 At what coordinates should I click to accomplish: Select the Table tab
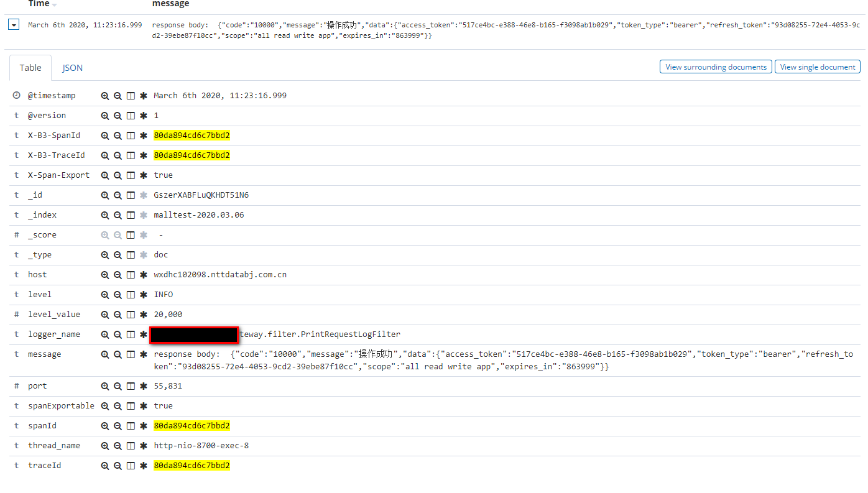(30, 67)
